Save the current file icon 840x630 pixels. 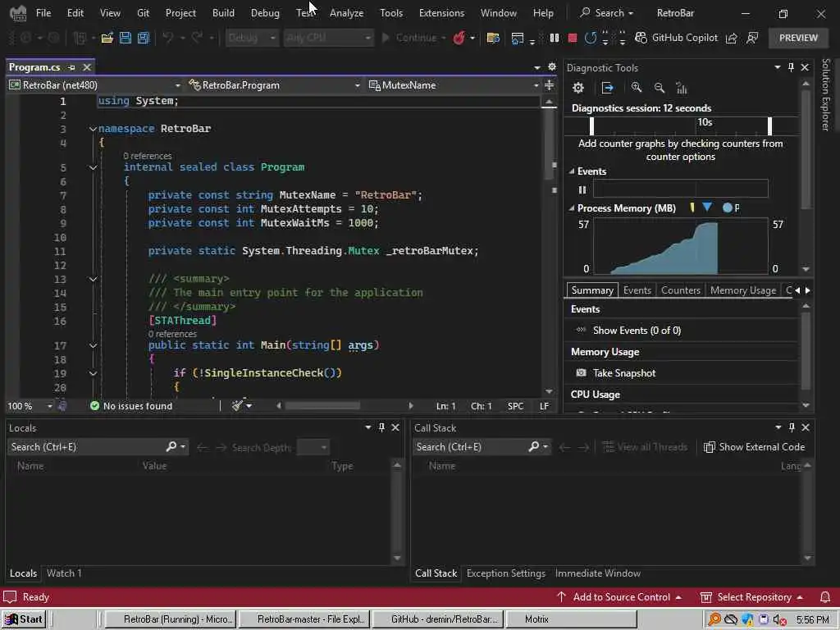[126, 38]
